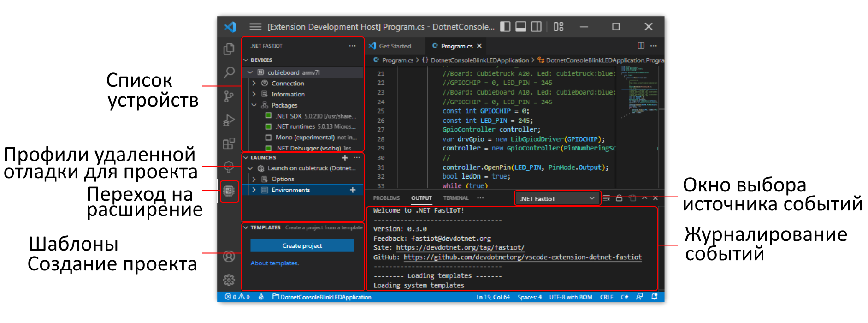This screenshot has width=868, height=323.
Task: Open the Manage gear icon
Action: [229, 280]
